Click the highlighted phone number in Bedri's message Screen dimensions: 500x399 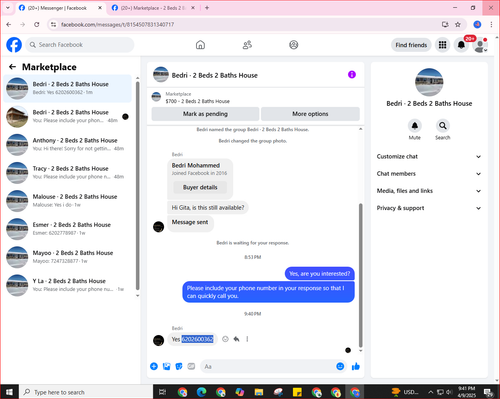pos(197,339)
